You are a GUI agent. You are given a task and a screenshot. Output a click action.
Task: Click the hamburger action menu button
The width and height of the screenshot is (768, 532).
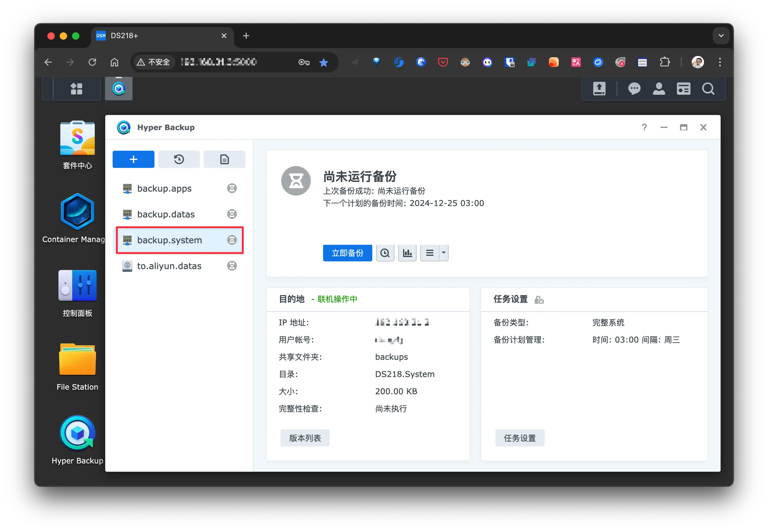430,253
